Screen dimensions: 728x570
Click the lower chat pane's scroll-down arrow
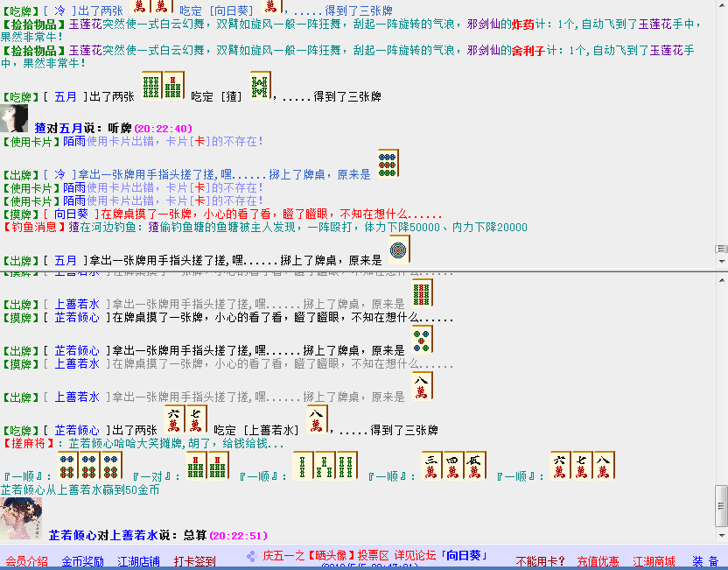point(722,536)
